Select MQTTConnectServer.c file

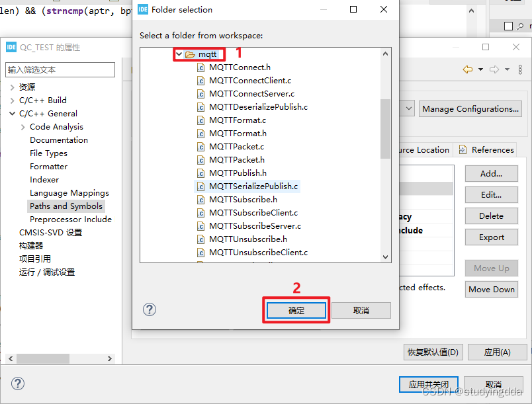[251, 94]
